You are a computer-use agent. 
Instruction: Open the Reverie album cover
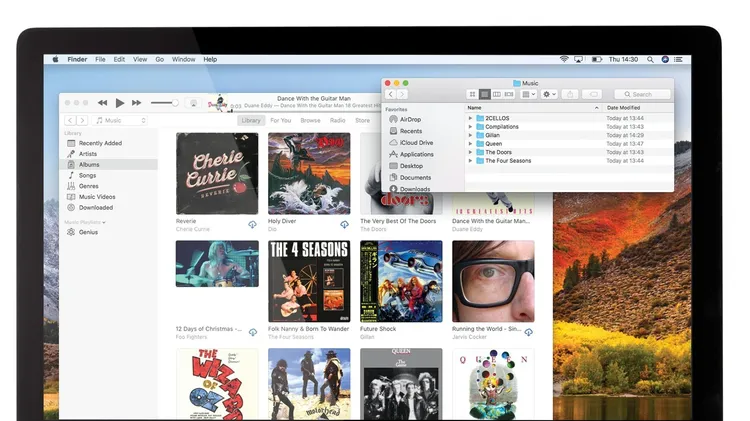click(x=217, y=174)
